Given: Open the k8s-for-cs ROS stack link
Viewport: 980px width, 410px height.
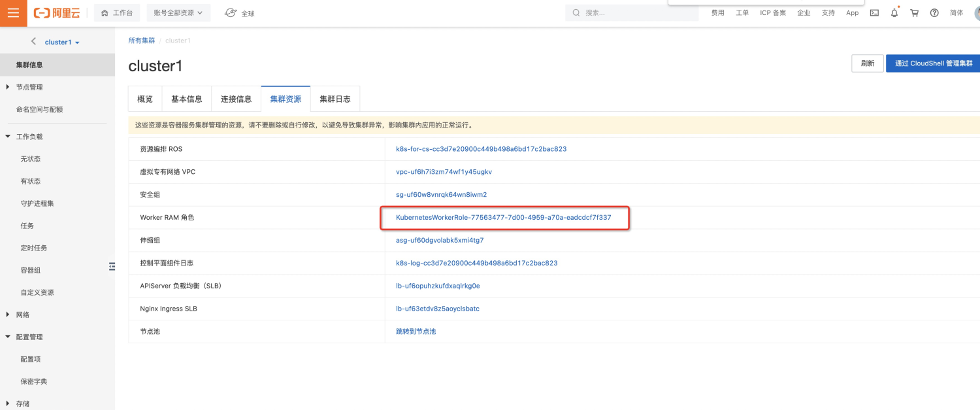Looking at the screenshot, I should coord(482,149).
